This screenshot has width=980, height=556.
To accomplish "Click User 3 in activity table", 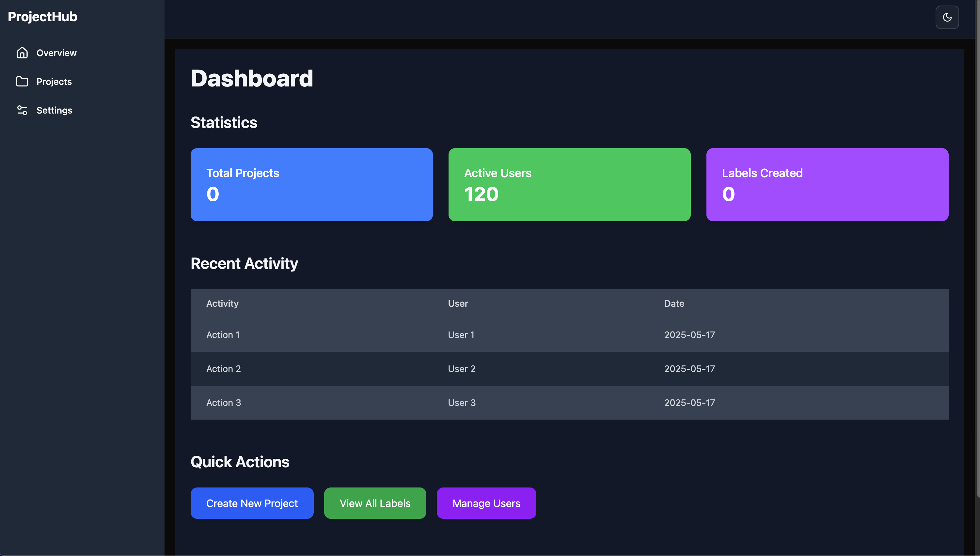I will click(x=462, y=403).
